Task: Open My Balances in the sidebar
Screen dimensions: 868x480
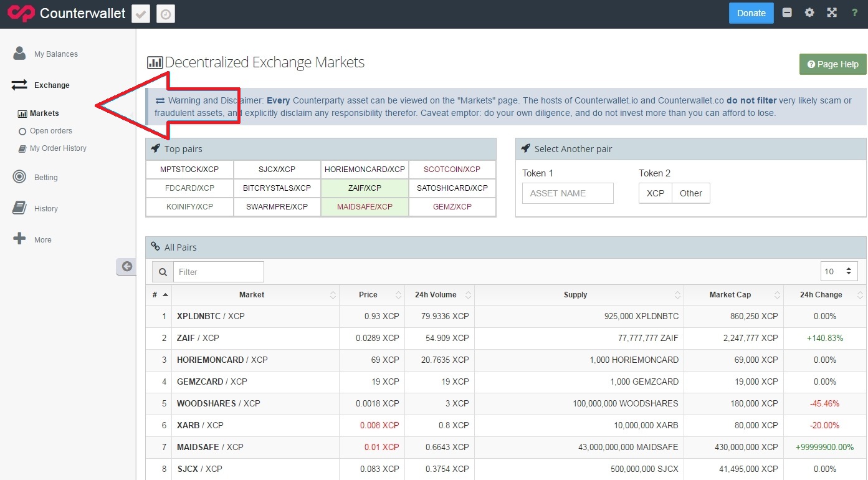Action: pyautogui.click(x=56, y=54)
